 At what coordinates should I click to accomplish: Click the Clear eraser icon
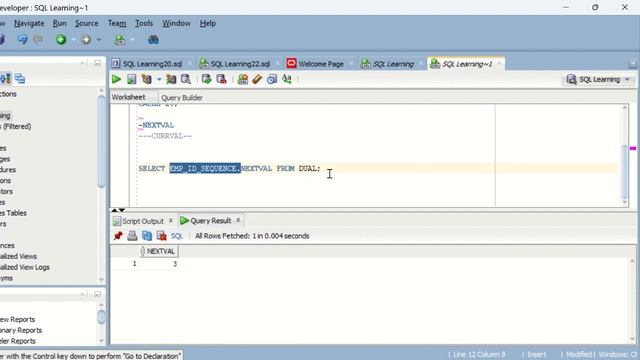pos(257,79)
